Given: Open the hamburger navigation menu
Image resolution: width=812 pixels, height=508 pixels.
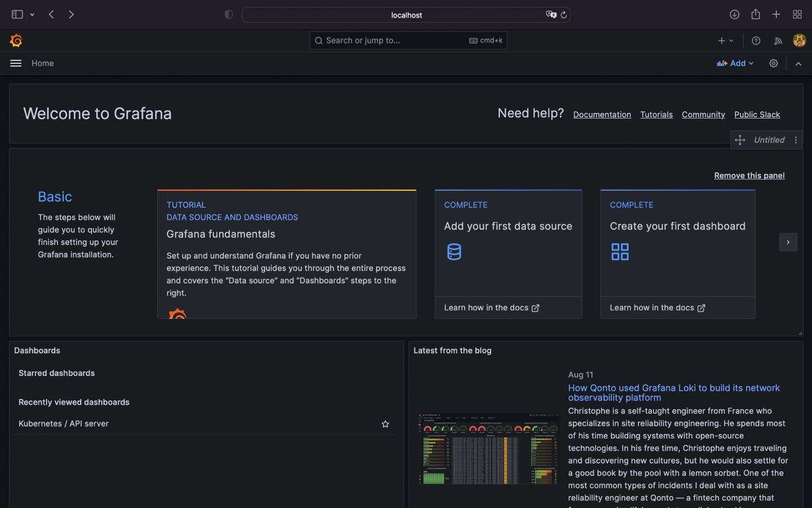Looking at the screenshot, I should 16,63.
